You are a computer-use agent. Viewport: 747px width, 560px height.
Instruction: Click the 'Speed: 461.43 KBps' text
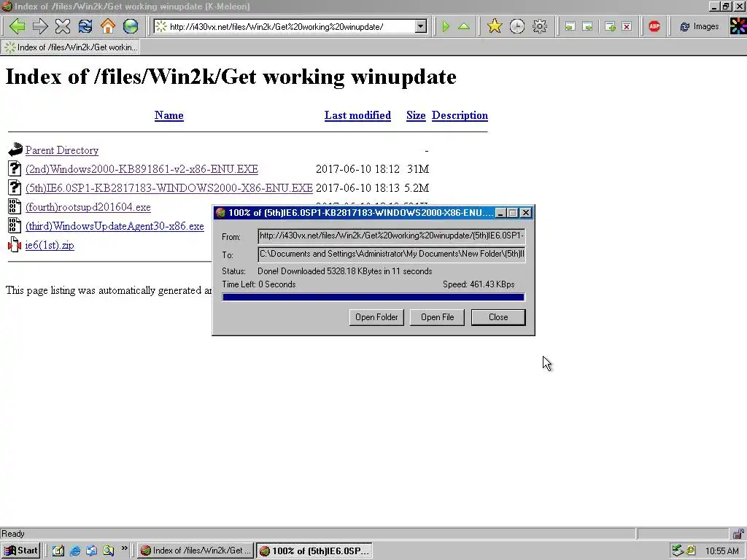point(479,285)
